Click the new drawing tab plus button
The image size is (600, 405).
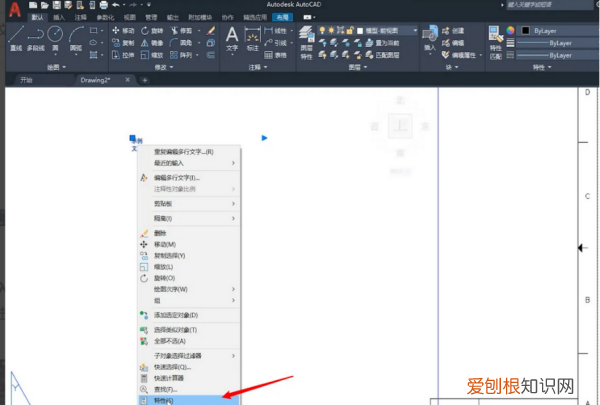click(145, 80)
